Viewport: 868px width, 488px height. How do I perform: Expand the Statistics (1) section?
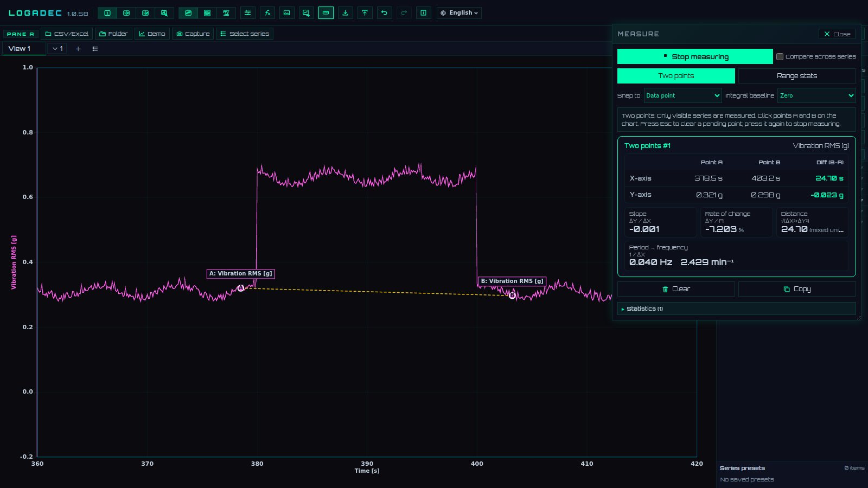click(736, 309)
